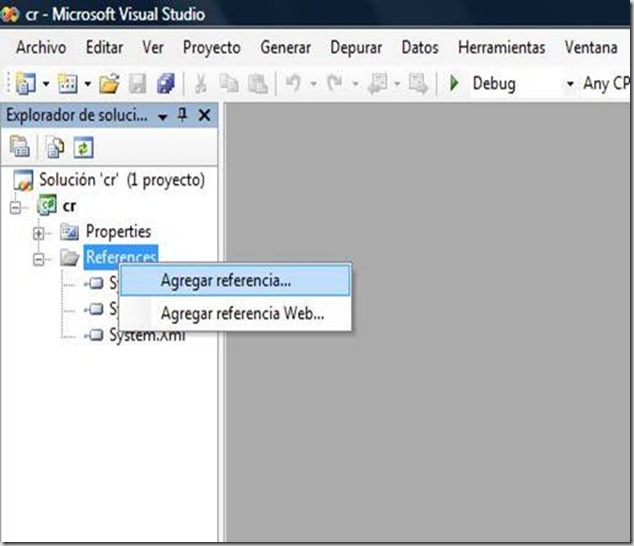Screen dimensions: 634x546
Task: Open the Undo history dropdown arrow
Action: tap(313, 84)
